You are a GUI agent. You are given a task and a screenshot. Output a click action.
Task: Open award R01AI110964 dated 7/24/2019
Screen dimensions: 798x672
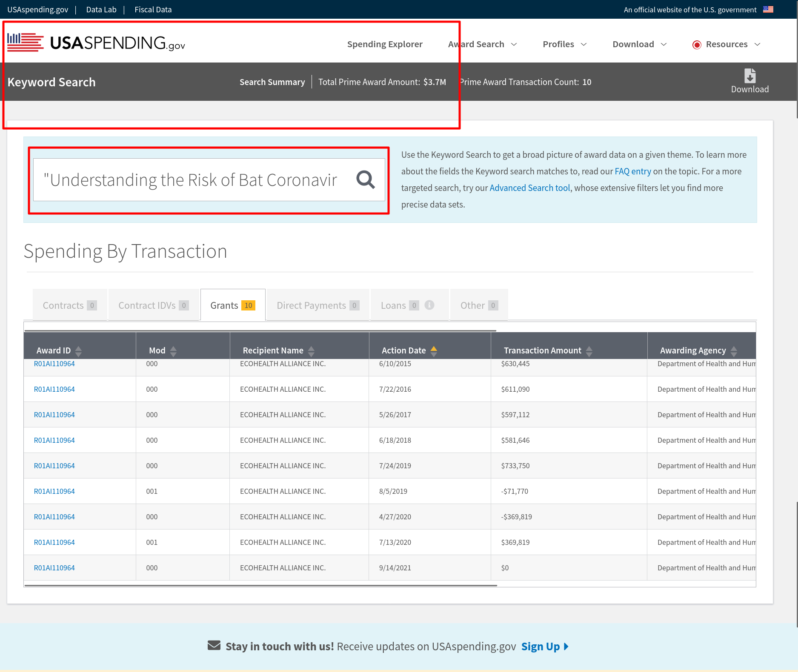tap(54, 465)
